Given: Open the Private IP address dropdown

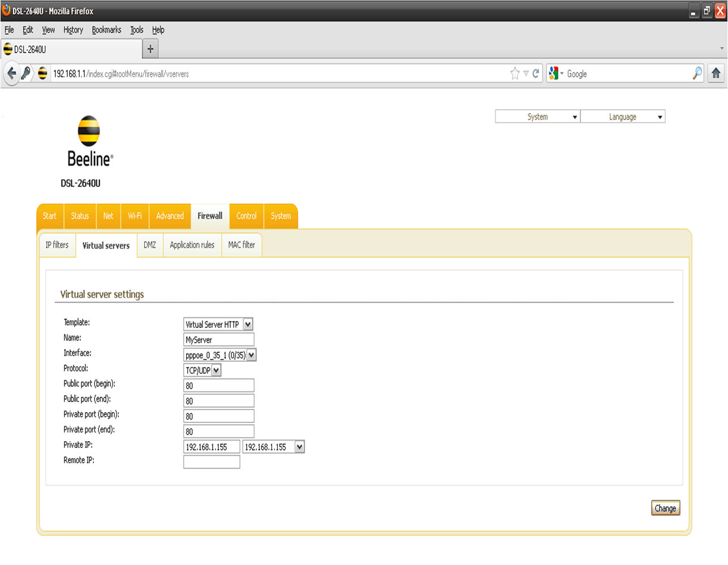Looking at the screenshot, I should (299, 447).
